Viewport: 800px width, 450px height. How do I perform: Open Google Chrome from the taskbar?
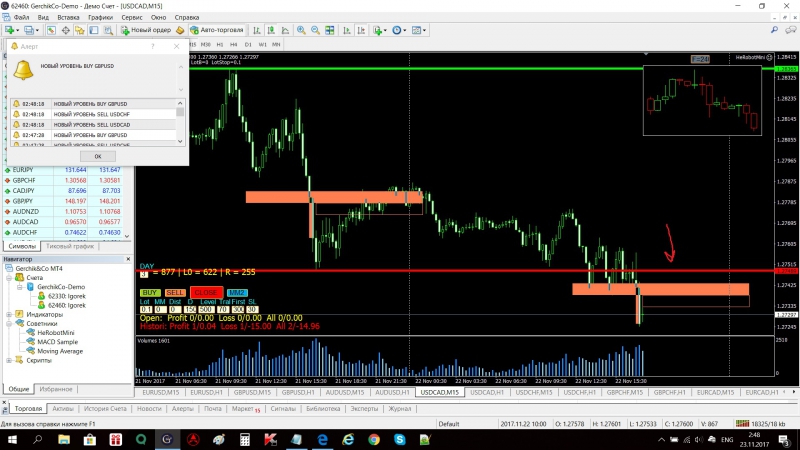(374, 439)
